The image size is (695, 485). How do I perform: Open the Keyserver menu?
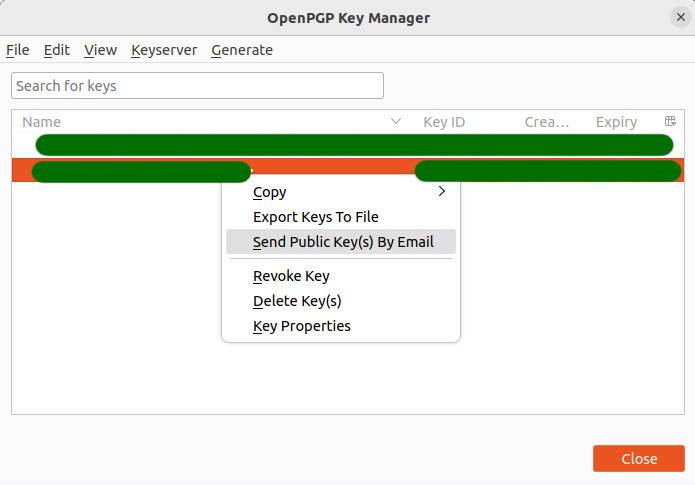coord(164,50)
